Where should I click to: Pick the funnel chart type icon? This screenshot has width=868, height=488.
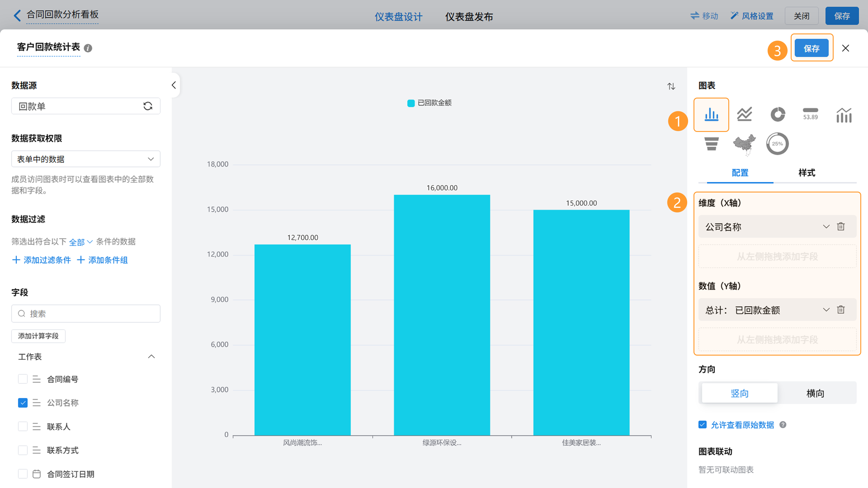[711, 144]
